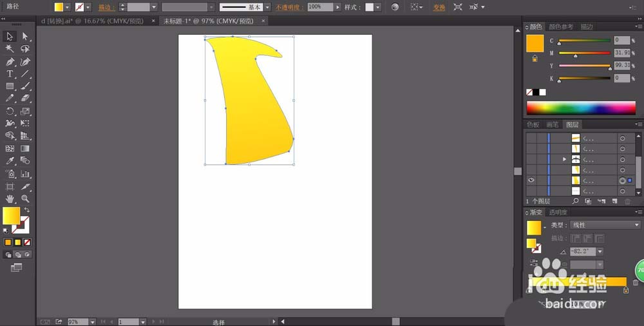Click swap fill and stroke arrows
The height and width of the screenshot is (326, 644).
click(27, 210)
